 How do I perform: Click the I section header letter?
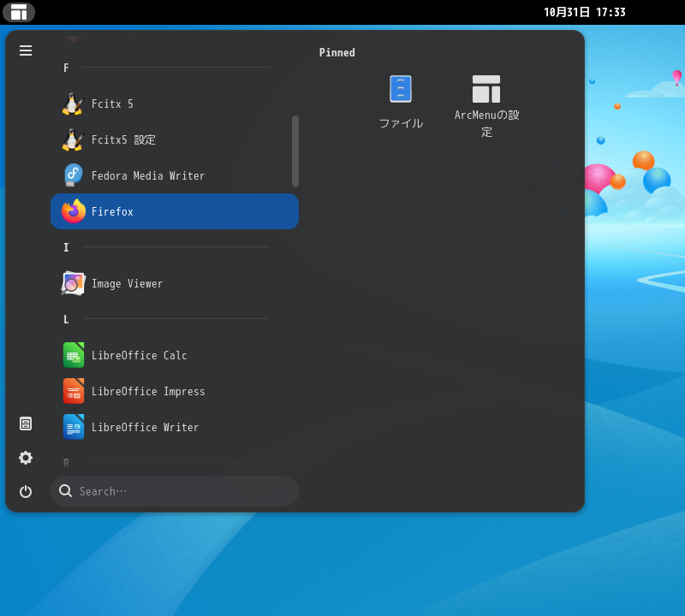click(x=66, y=247)
